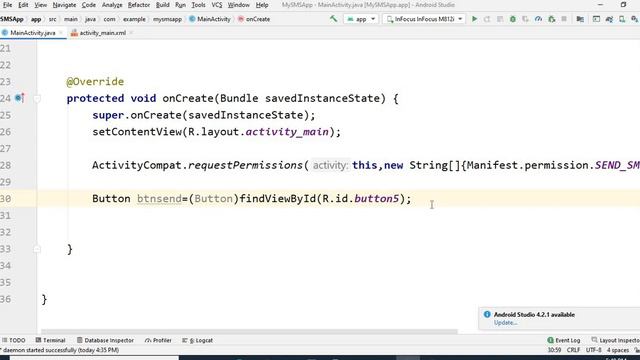This screenshot has width=640, height=360.
Task: Open the Tools menu
Action: [198, 5]
